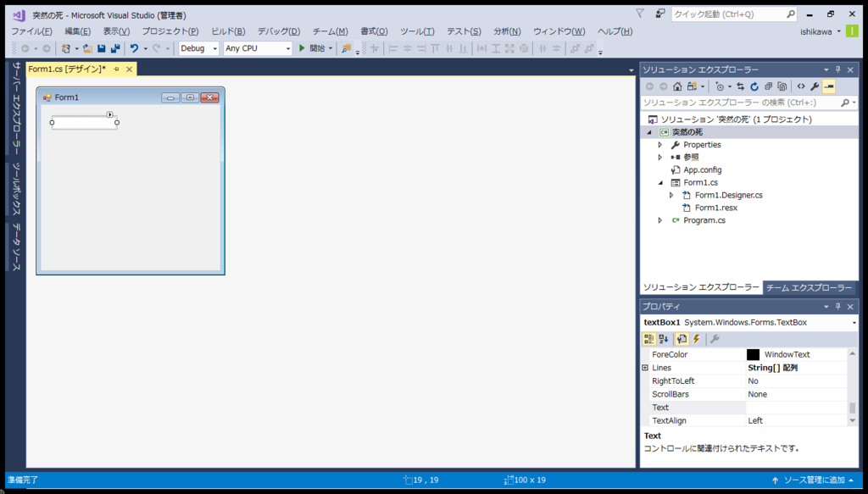Open the デバッグ(D) menu
The image size is (868, 494).
tap(278, 31)
